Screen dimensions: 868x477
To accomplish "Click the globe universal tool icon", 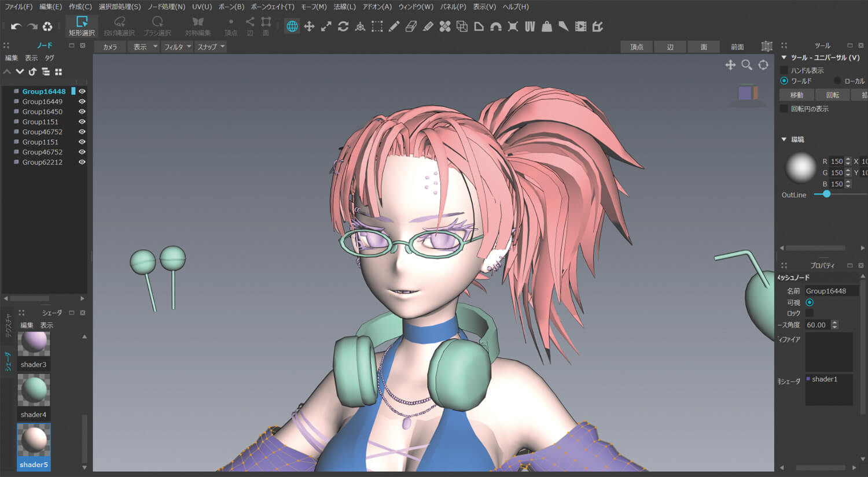I will (x=292, y=26).
